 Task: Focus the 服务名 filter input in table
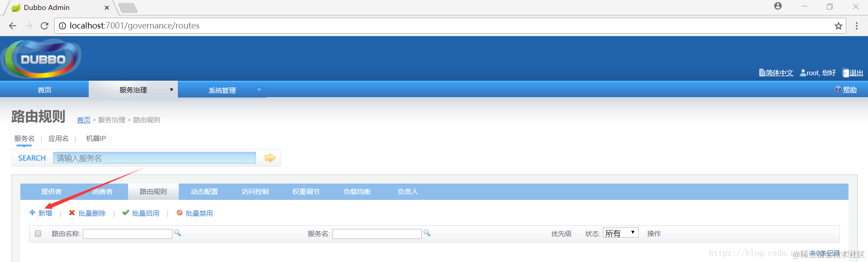(x=377, y=233)
